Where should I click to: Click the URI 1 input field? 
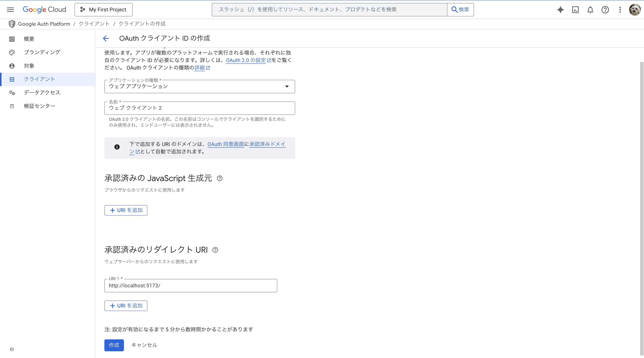point(190,286)
